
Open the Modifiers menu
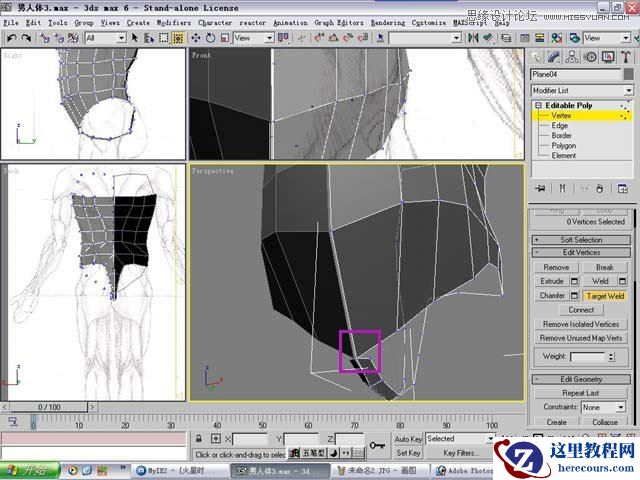[174, 22]
